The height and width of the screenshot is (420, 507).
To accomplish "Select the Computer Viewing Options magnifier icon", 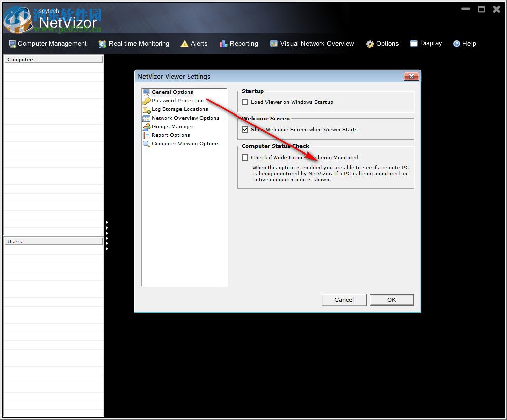I will [x=148, y=143].
